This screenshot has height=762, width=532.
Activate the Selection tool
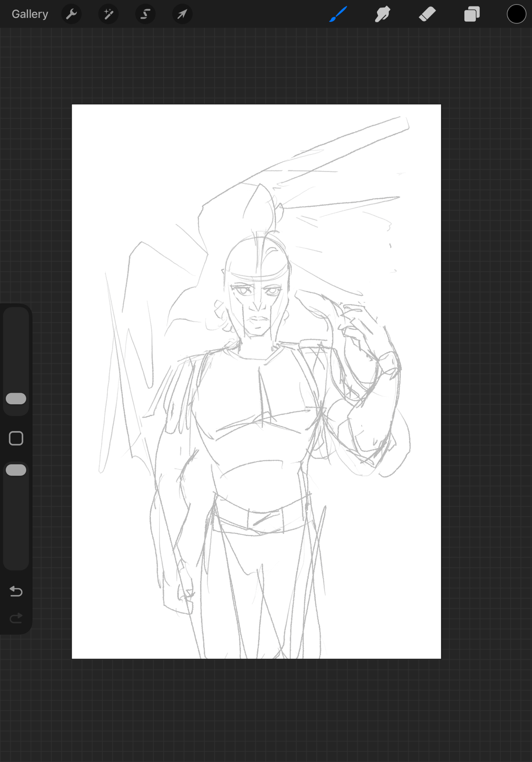pos(145,14)
